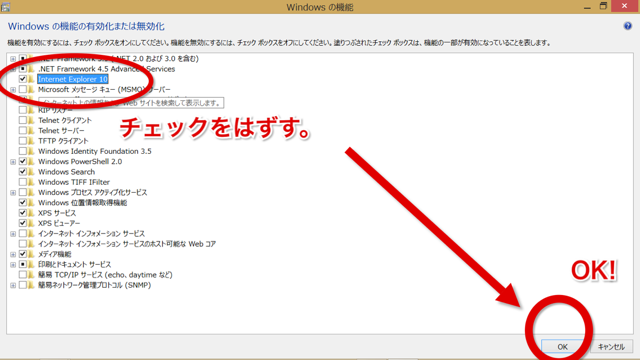The width and height of the screenshot is (640, 360).
Task: Select the XPS ビューアー label
Action: (59, 223)
